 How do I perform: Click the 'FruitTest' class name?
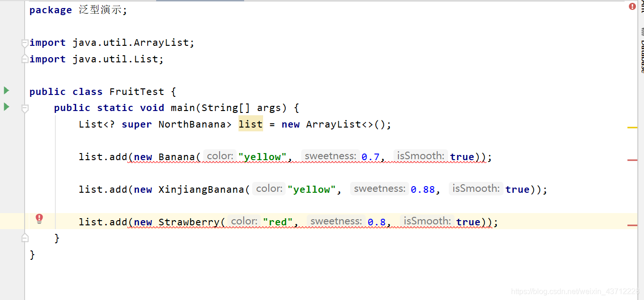[x=136, y=92]
